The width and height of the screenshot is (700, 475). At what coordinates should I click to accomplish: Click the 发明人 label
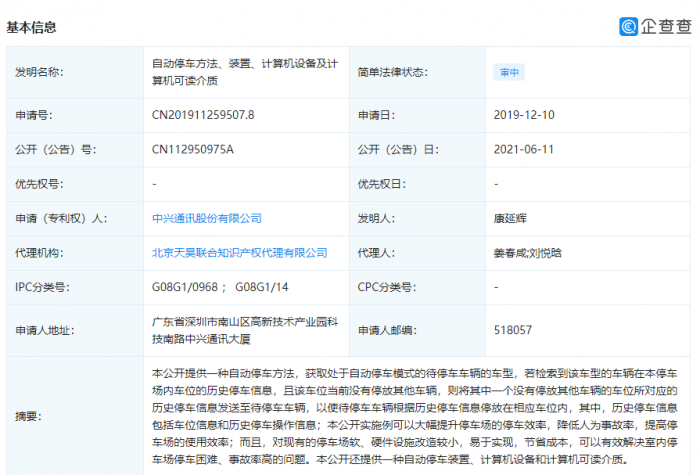tap(376, 218)
